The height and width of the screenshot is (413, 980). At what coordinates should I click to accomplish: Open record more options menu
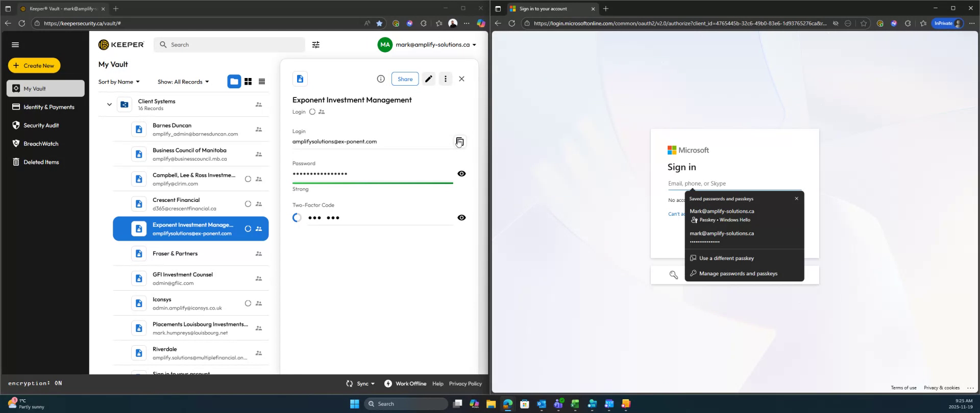(x=446, y=79)
